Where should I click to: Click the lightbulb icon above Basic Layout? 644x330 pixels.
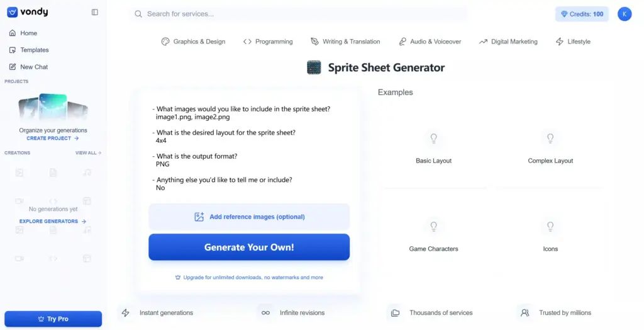pos(433,139)
